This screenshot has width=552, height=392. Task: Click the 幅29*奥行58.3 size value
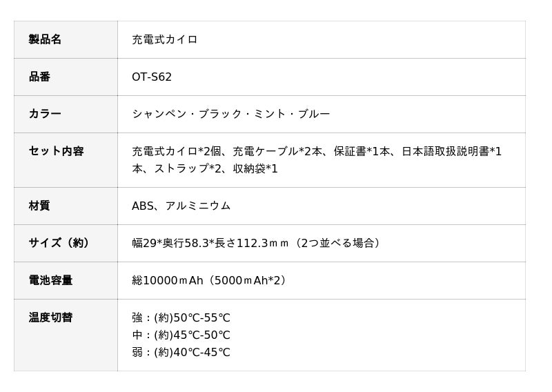[172, 243]
